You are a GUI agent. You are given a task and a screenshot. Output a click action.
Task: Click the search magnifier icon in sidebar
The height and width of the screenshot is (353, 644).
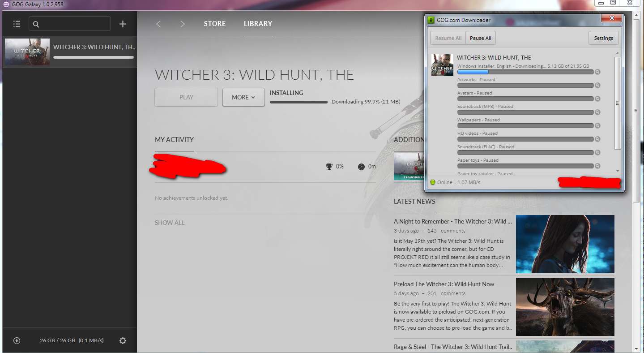click(x=36, y=24)
